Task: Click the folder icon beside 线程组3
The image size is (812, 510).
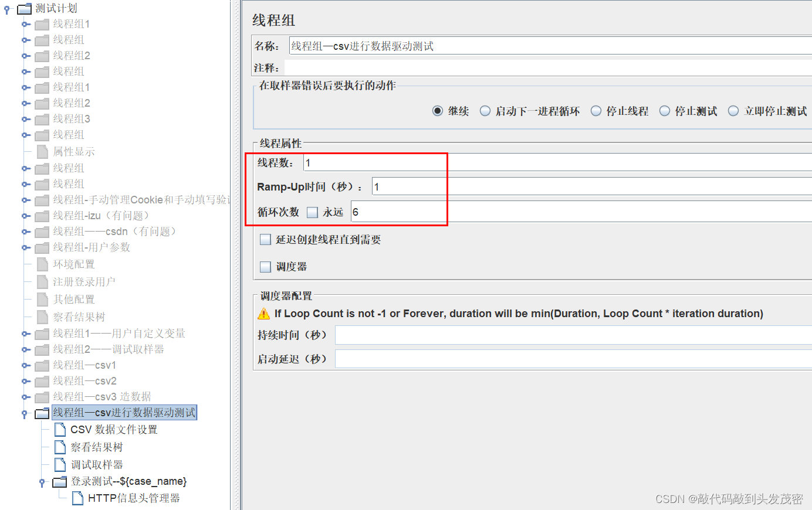Action: point(42,120)
